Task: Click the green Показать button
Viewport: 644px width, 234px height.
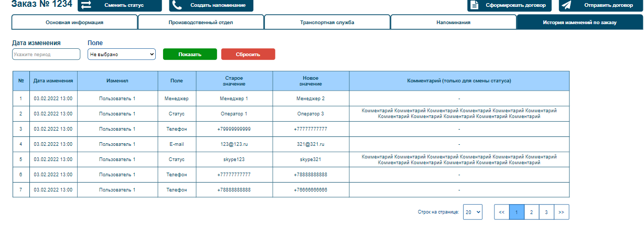Action: point(190,54)
